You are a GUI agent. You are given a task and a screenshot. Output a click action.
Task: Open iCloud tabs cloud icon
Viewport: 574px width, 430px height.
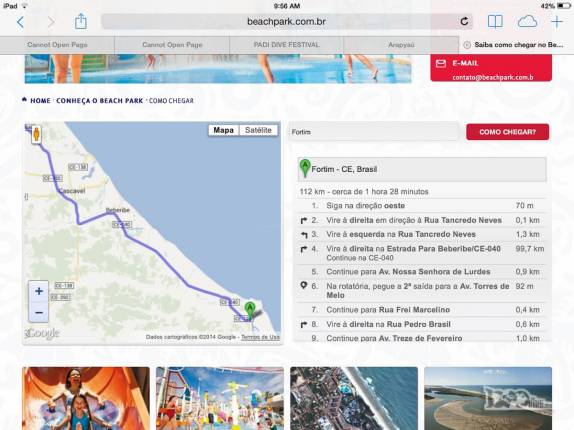click(527, 22)
